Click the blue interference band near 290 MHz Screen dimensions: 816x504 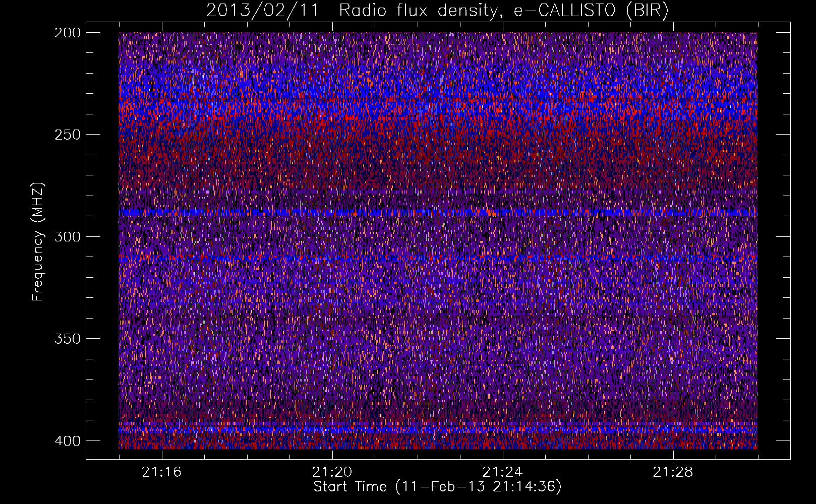438,213
